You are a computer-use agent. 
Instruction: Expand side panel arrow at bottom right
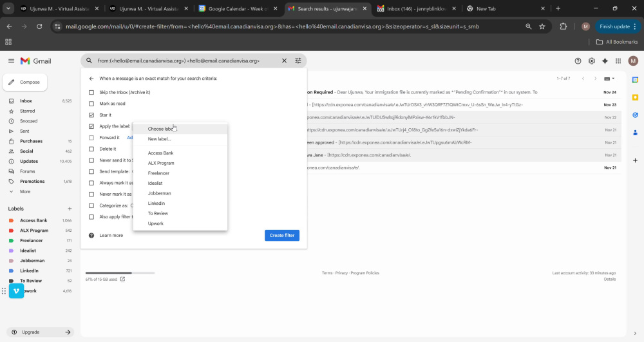click(x=635, y=334)
